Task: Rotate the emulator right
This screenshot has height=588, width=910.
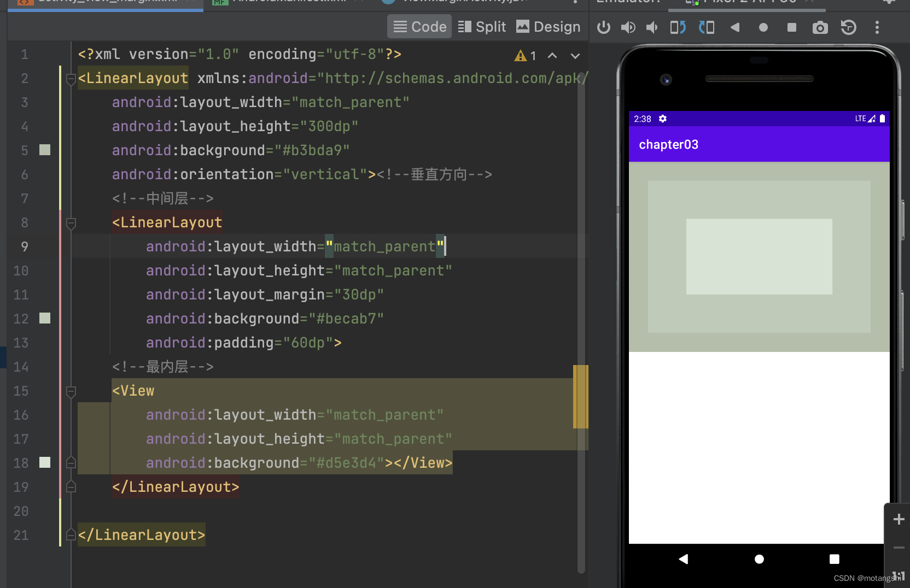Action: click(707, 27)
